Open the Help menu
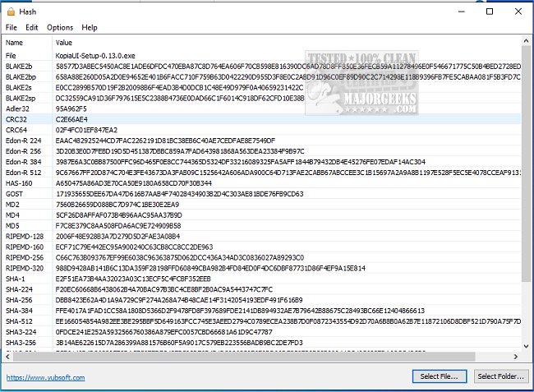This screenshot has height=392, width=534. [90, 27]
